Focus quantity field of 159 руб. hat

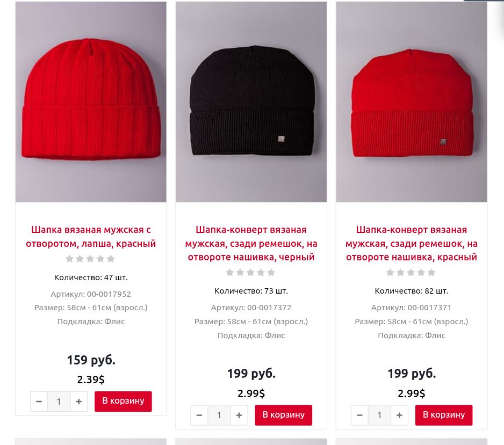(x=59, y=402)
